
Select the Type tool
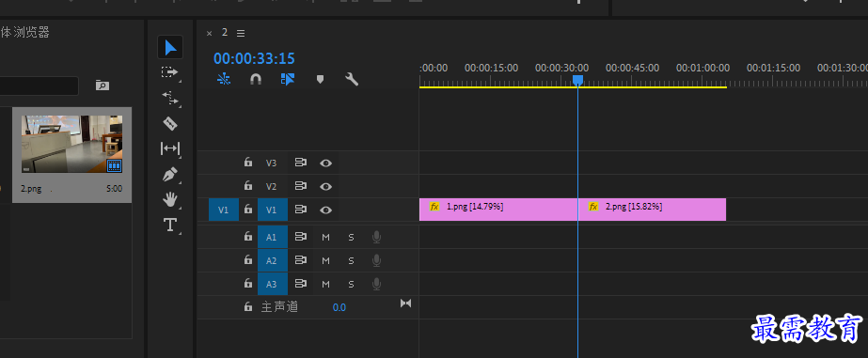(169, 225)
